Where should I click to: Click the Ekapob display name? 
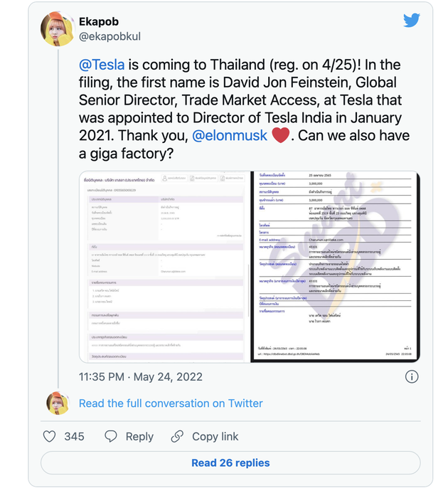pyautogui.click(x=99, y=21)
